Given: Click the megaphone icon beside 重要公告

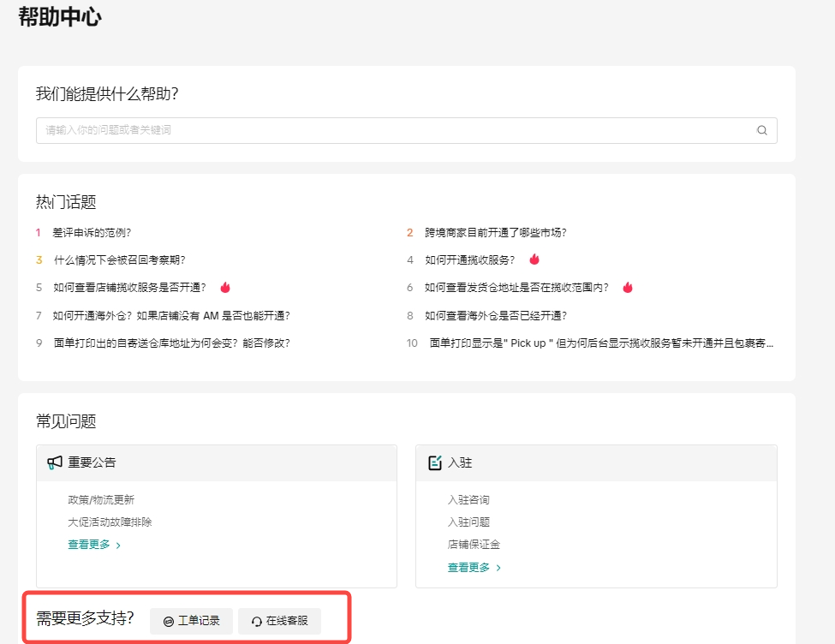Looking at the screenshot, I should 55,462.
